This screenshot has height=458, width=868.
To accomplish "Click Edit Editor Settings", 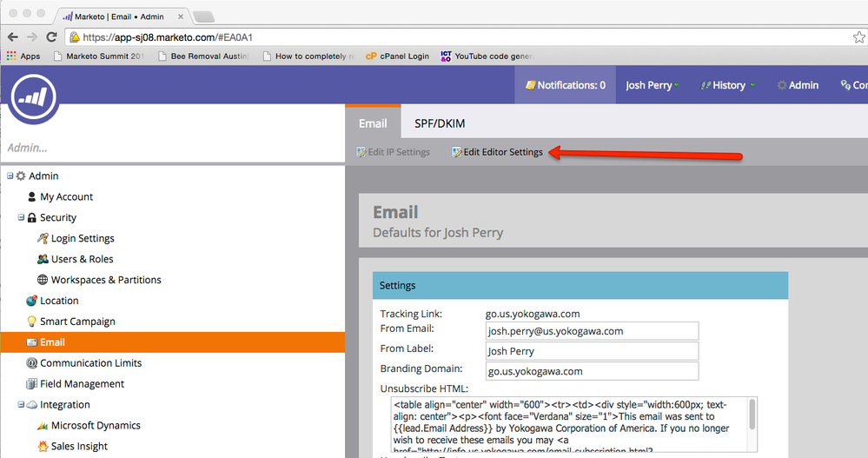I will tap(497, 152).
